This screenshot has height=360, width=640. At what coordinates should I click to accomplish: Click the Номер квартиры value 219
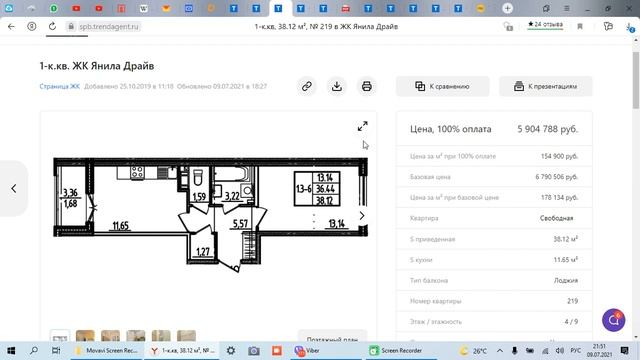572,301
